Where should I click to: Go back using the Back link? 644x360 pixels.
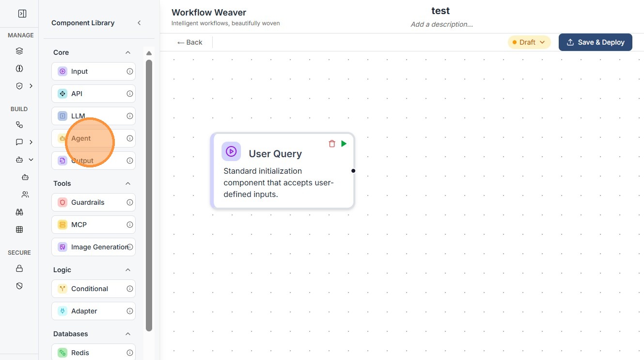coord(190,42)
